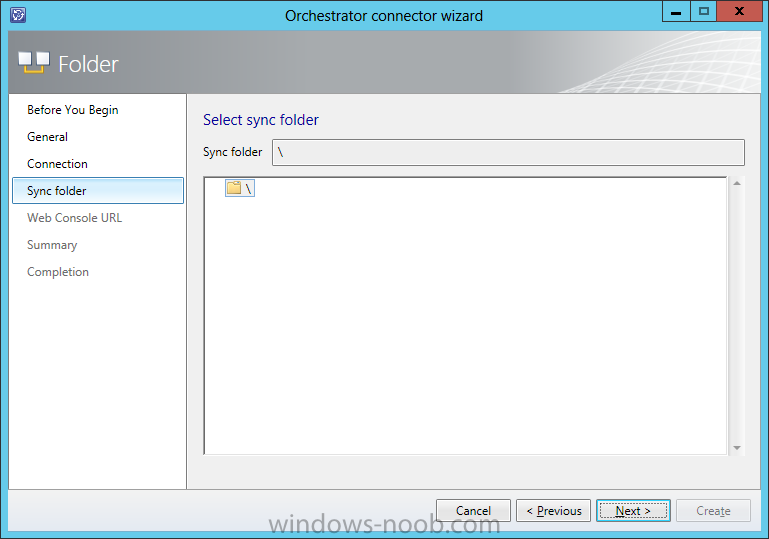Click the scroll up arrow of folder tree
The width and height of the screenshot is (769, 539).
[737, 183]
